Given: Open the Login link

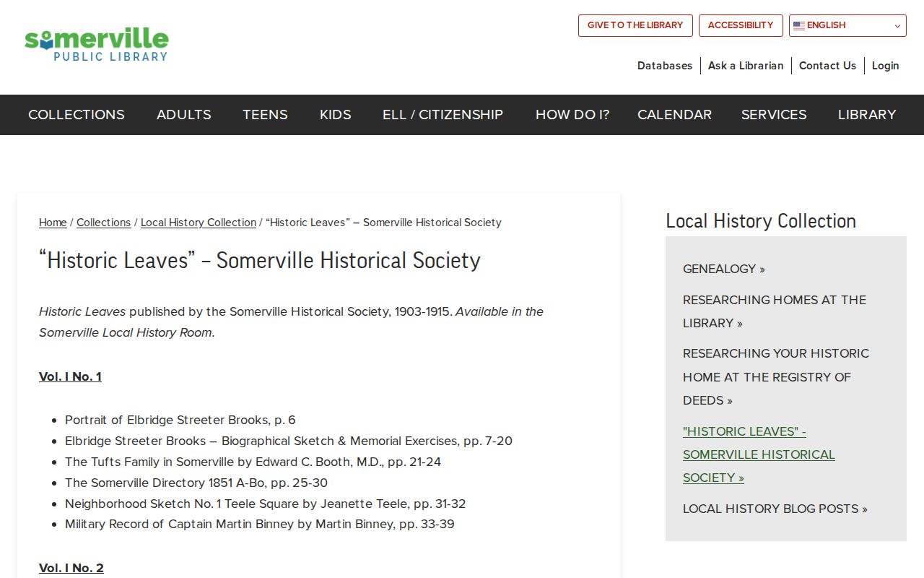Looking at the screenshot, I should [x=885, y=66].
